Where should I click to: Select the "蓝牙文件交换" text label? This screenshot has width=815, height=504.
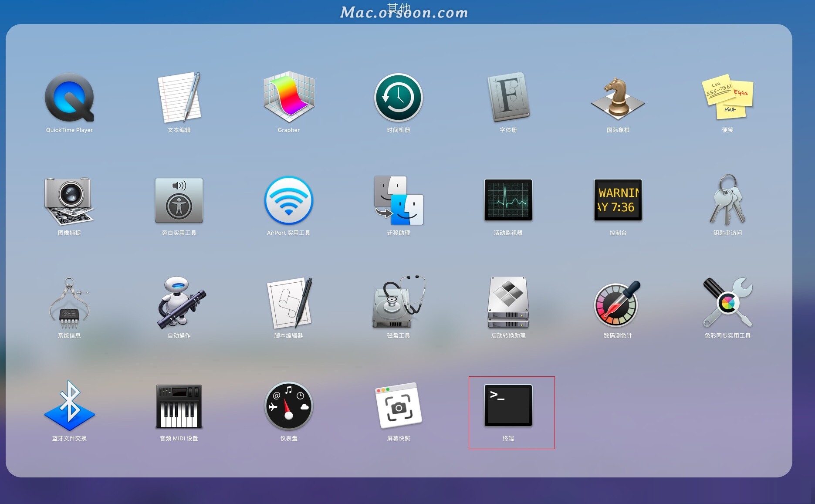69,438
